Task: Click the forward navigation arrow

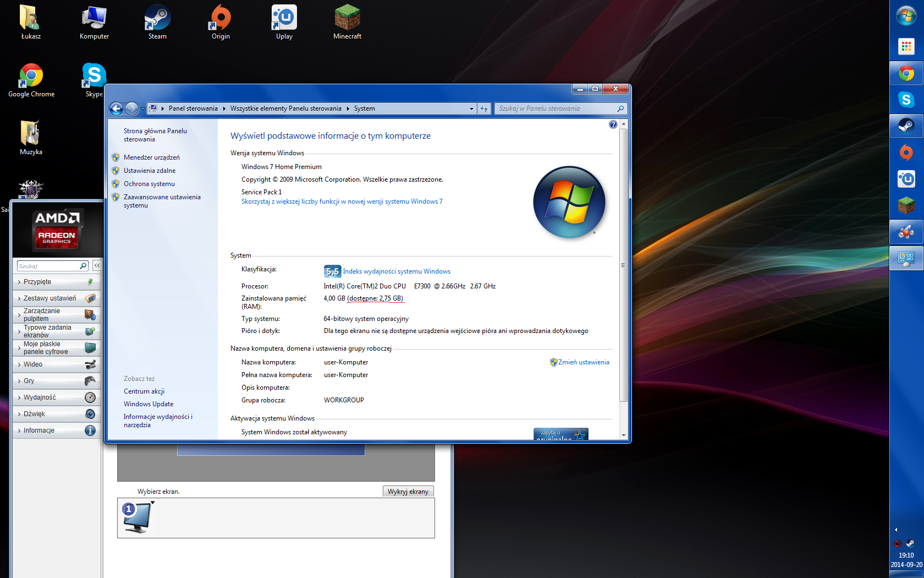Action: pos(131,108)
